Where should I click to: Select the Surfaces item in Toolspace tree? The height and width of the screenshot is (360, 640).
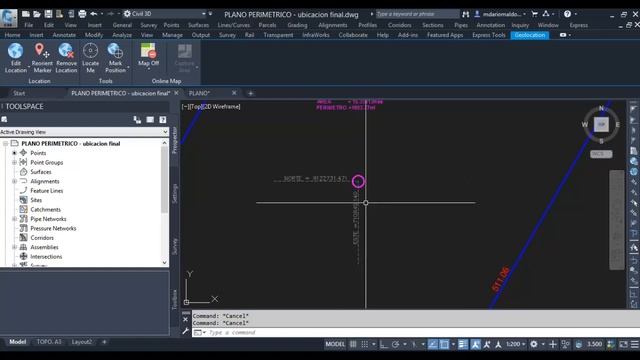pos(41,172)
